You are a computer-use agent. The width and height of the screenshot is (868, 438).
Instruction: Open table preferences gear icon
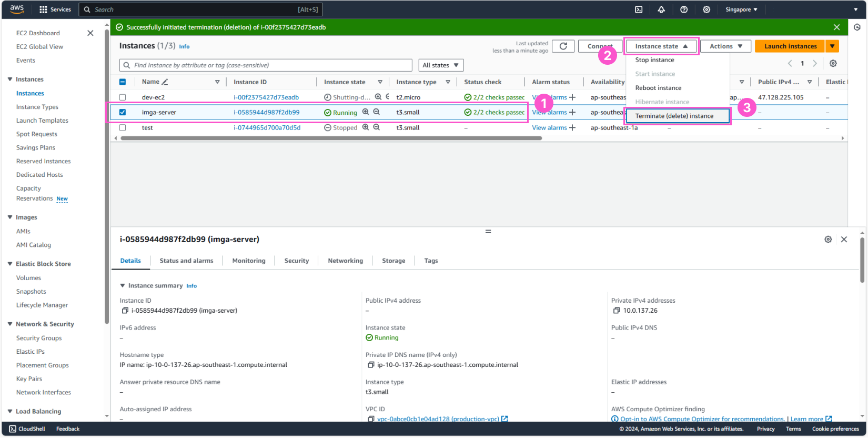[833, 63]
